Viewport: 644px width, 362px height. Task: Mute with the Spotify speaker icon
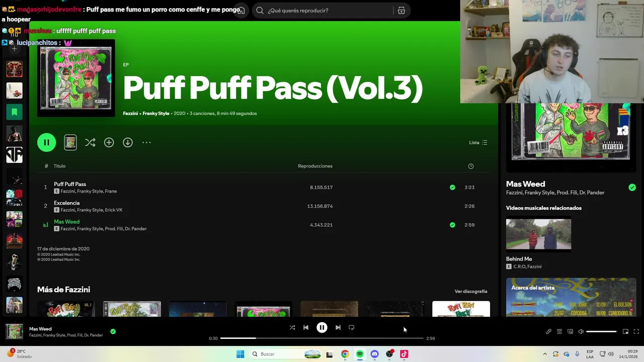tap(581, 332)
